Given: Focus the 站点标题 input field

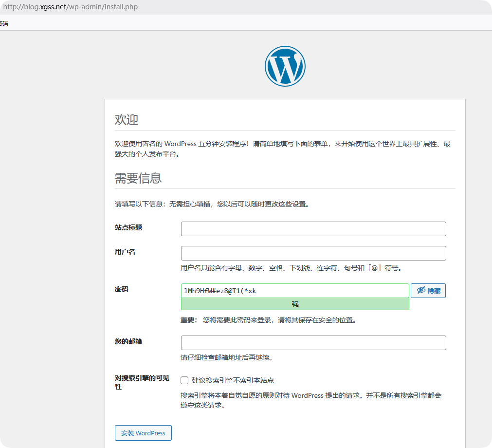Looking at the screenshot, I should tap(313, 229).
